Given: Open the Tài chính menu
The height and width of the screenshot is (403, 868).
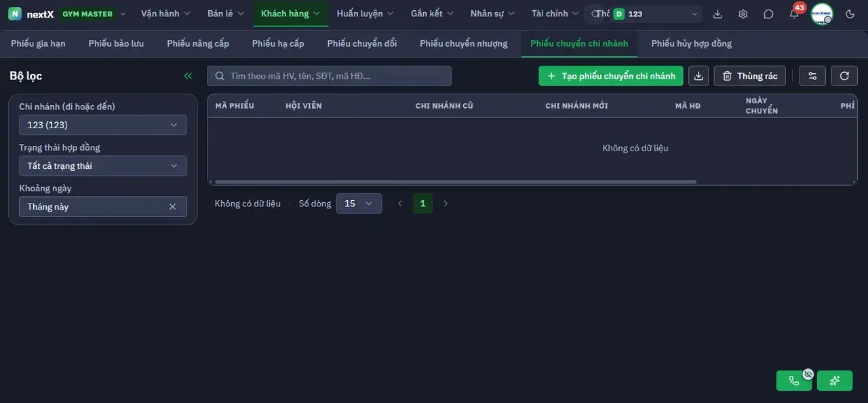Looking at the screenshot, I should click(x=555, y=14).
